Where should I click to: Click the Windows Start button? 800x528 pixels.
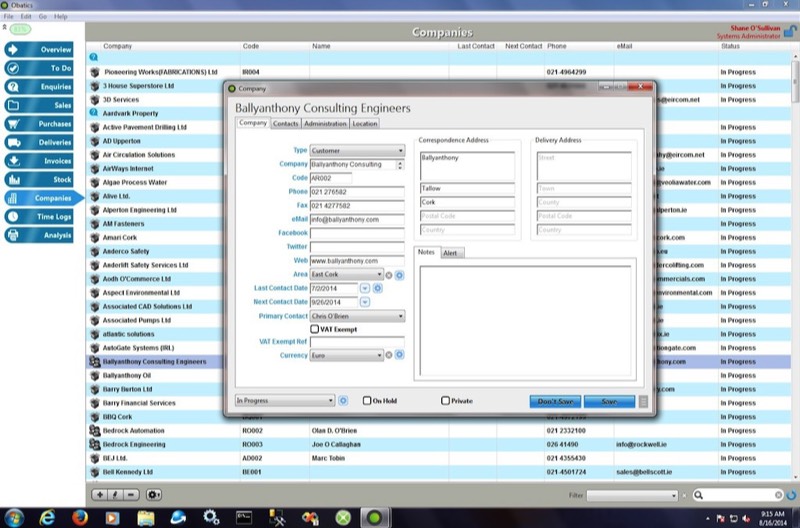(x=14, y=517)
